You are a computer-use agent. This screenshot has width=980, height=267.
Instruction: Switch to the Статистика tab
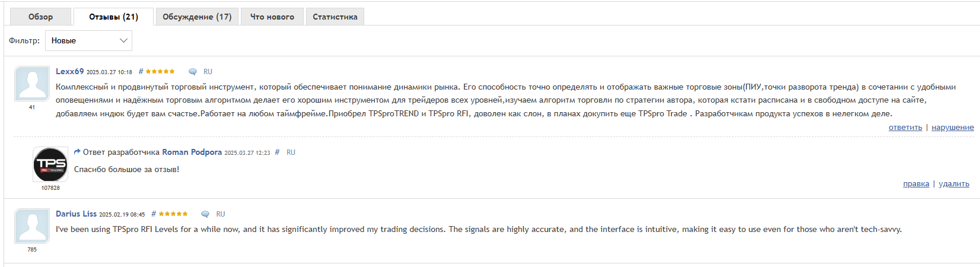335,17
